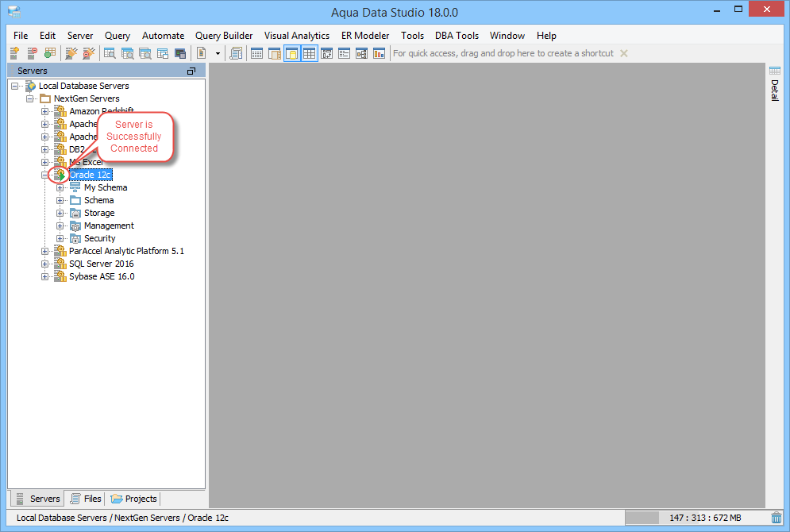Select the Oracle 12c tree item

click(x=91, y=175)
